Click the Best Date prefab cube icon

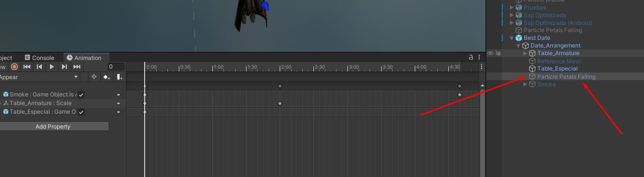(x=519, y=38)
